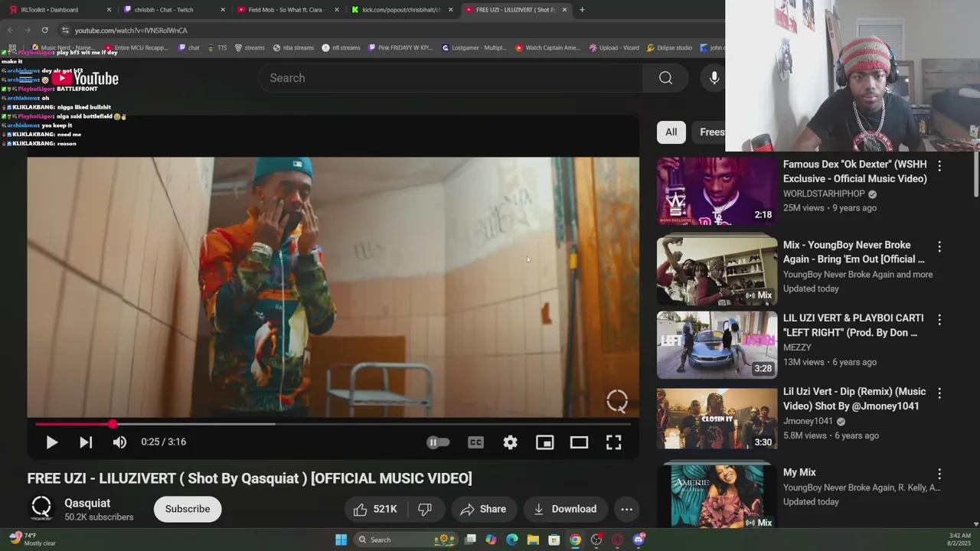The image size is (980, 551).
Task: Enter fullscreen mode
Action: click(613, 442)
